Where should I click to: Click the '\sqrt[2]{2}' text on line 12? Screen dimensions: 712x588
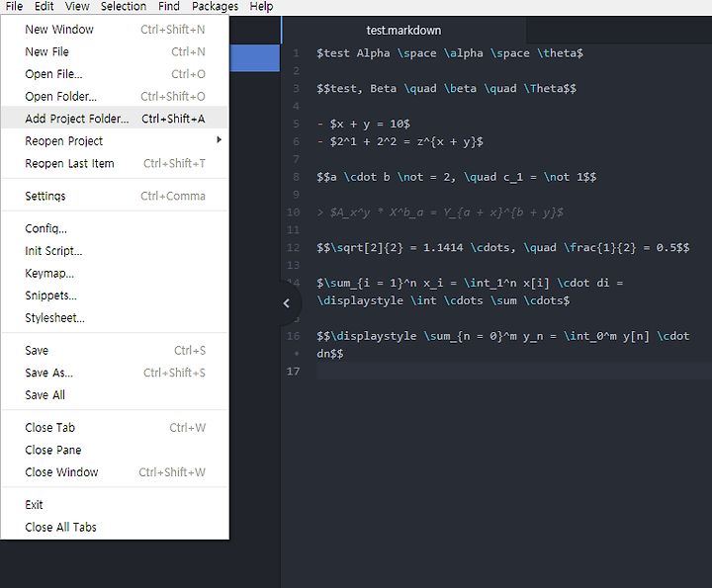(367, 247)
